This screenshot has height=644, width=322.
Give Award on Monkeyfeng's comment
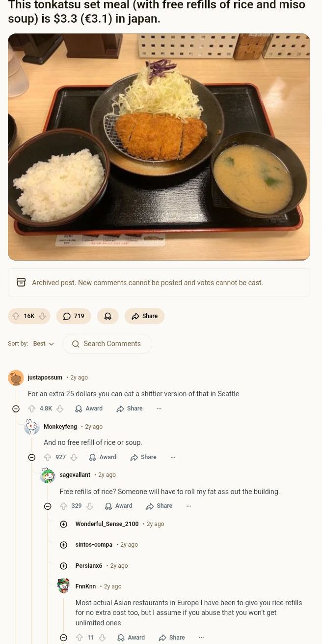(x=103, y=457)
